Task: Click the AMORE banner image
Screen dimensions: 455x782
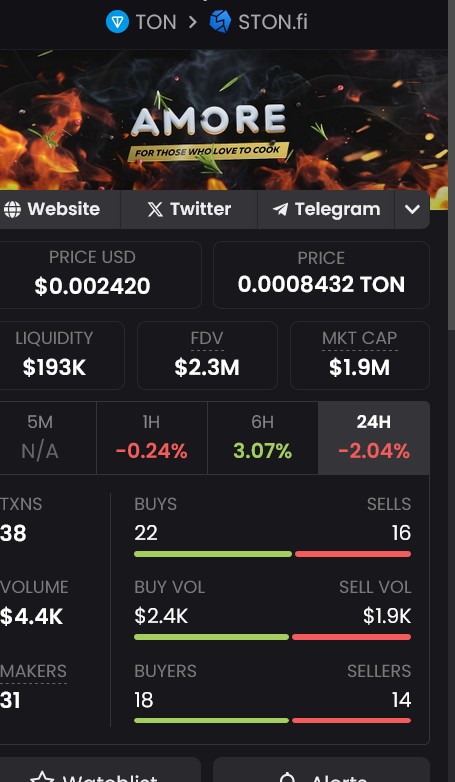Action: click(x=224, y=120)
